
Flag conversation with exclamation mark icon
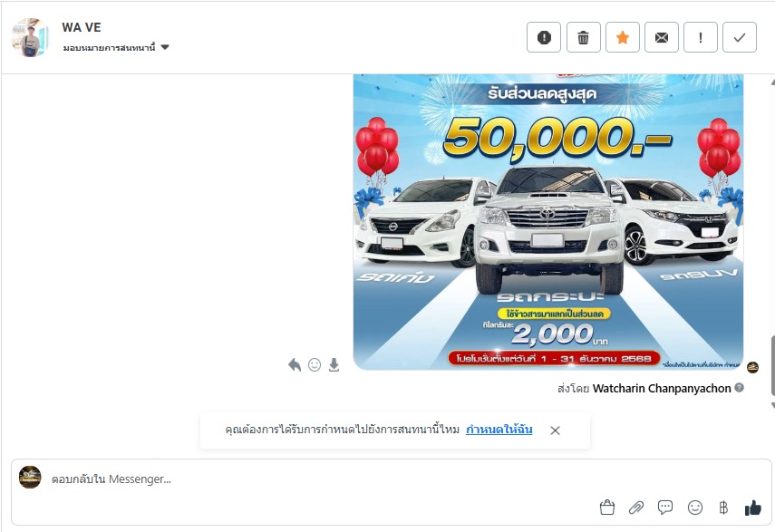tap(701, 37)
